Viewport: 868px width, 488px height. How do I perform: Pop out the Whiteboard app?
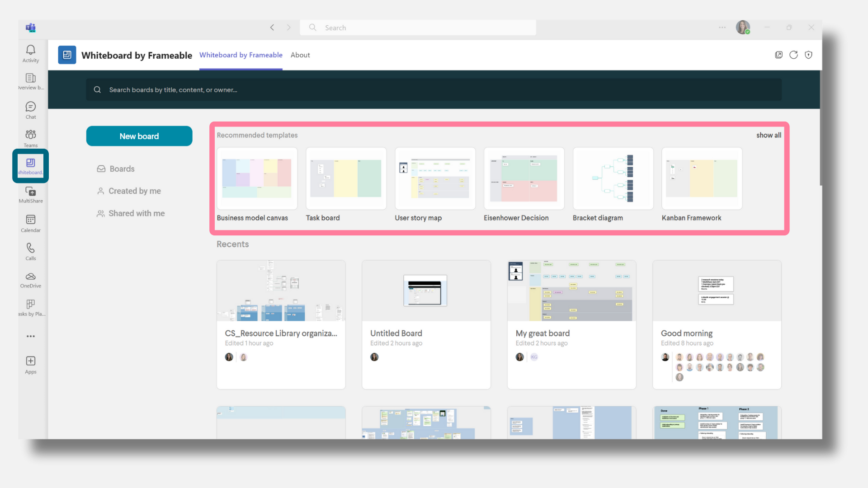[x=778, y=55]
